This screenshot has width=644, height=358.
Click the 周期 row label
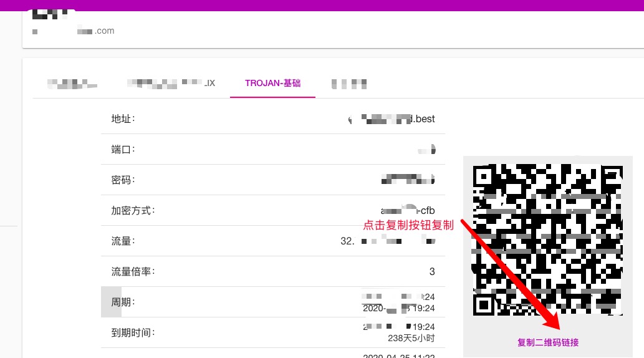(123, 302)
